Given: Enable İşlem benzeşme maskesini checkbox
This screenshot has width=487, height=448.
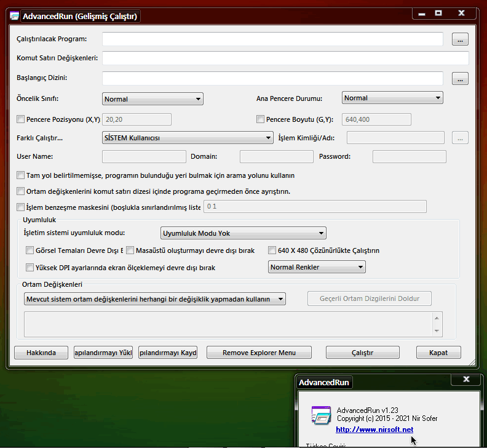Looking at the screenshot, I should (x=20, y=207).
